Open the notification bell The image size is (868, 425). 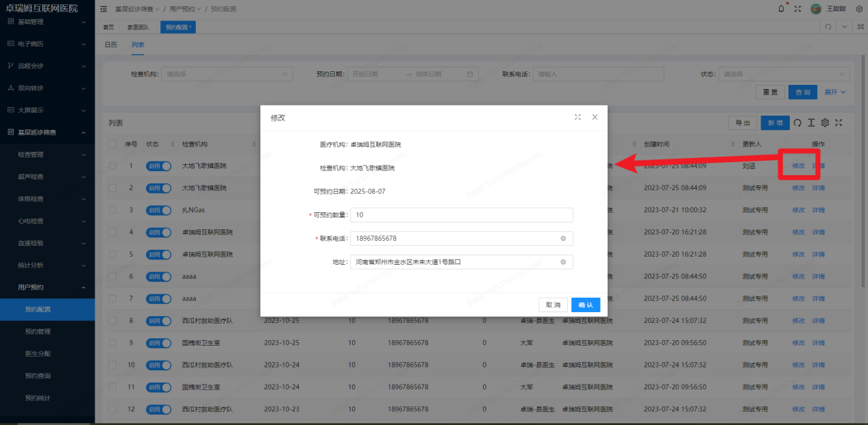click(782, 9)
